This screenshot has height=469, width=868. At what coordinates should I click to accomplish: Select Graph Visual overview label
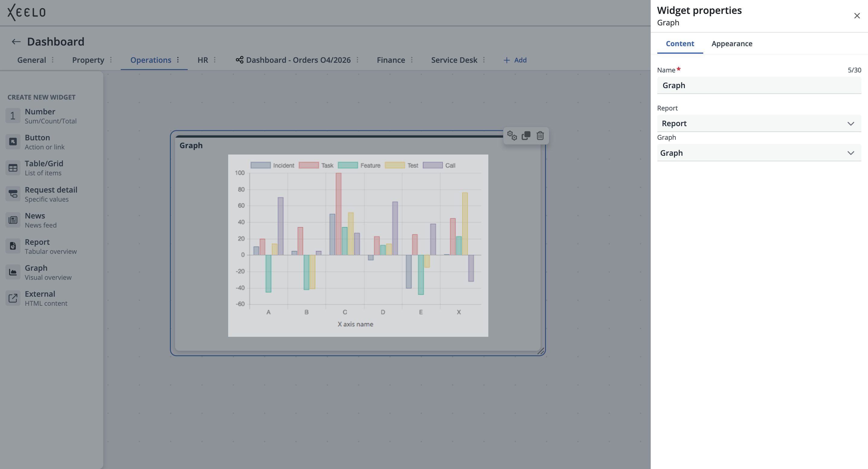(48, 273)
